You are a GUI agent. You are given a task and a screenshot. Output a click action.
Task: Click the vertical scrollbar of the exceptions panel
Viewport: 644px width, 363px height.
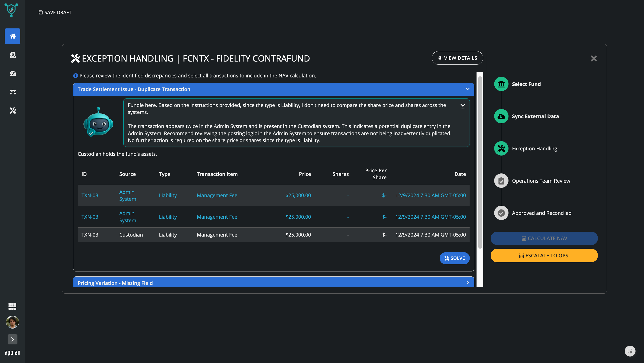click(480, 162)
